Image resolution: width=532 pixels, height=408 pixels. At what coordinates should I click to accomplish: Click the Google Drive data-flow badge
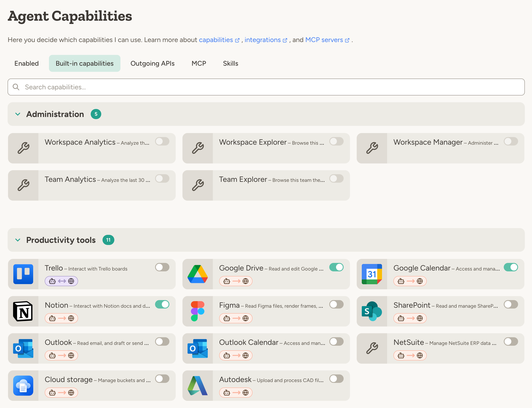pyautogui.click(x=236, y=281)
